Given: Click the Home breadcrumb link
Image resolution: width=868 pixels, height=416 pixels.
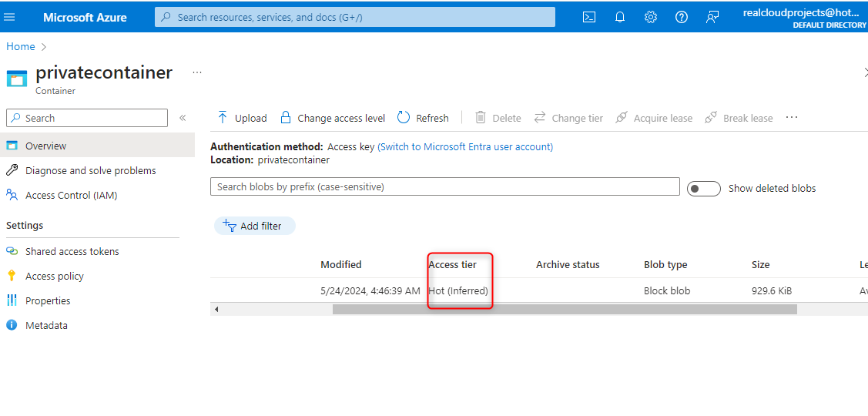Looking at the screenshot, I should [x=21, y=46].
